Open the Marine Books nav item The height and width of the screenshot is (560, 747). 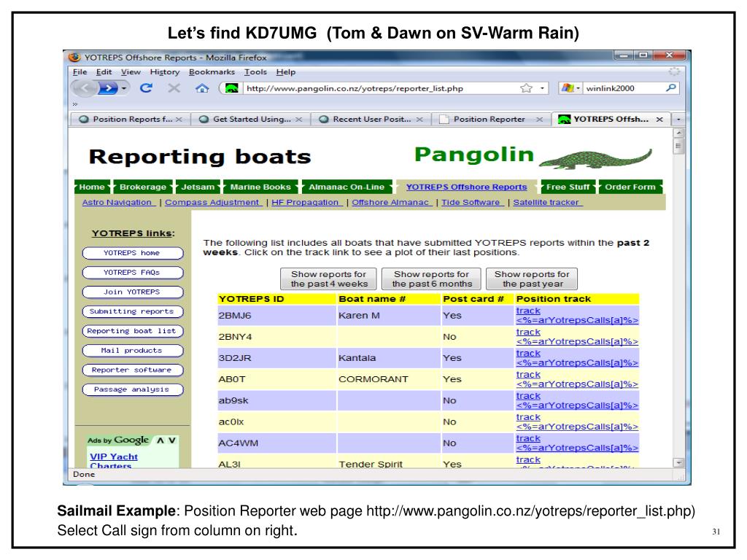click(260, 187)
